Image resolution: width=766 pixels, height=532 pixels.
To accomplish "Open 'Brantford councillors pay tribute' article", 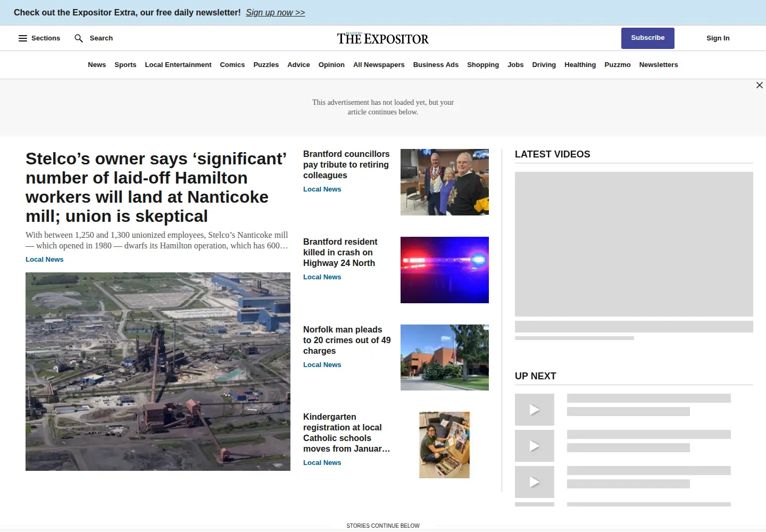I will click(x=346, y=165).
